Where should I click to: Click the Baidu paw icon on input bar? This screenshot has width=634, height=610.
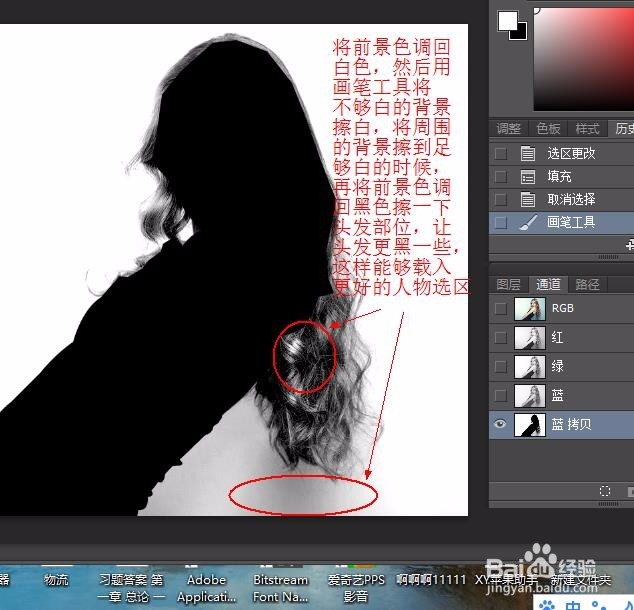tap(547, 605)
